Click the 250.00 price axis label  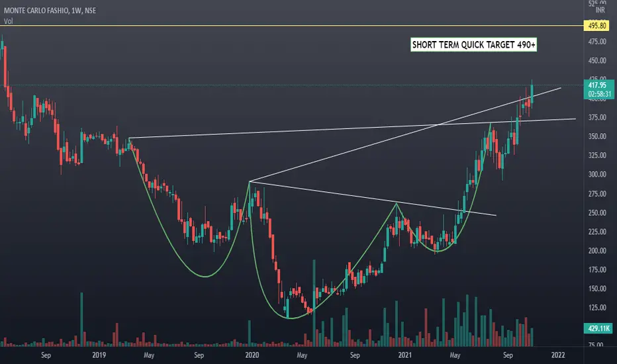click(x=597, y=212)
